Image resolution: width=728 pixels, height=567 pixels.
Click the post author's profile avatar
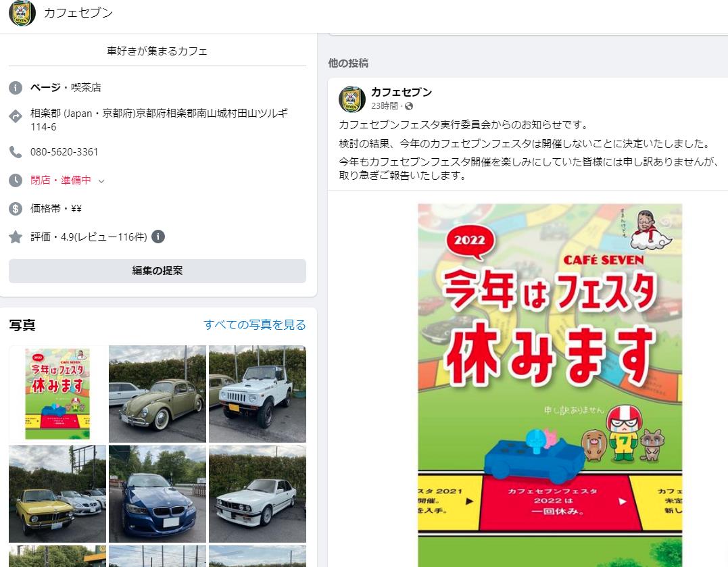tap(352, 99)
